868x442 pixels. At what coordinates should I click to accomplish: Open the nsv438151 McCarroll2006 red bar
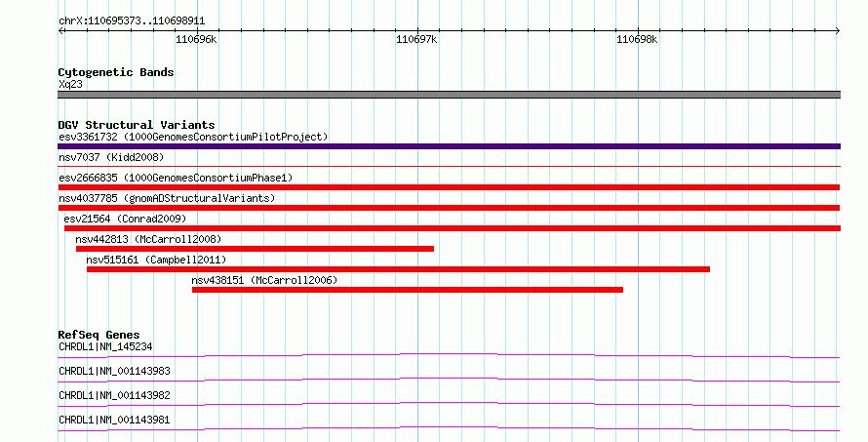(408, 290)
